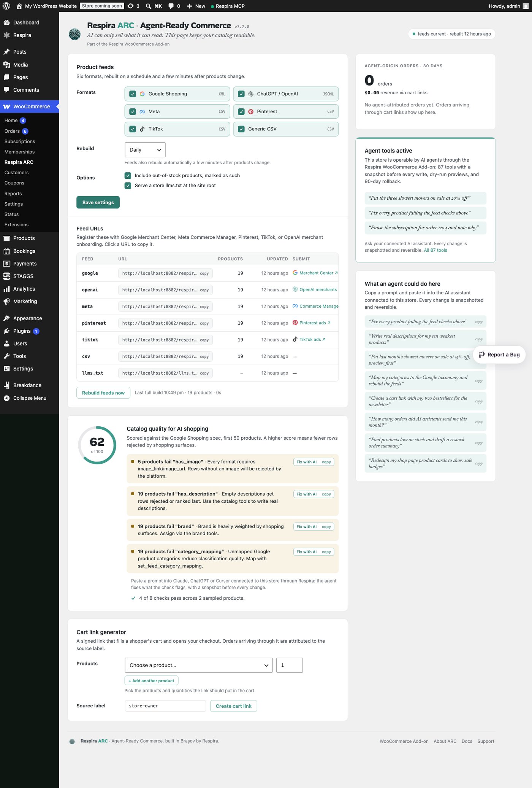This screenshot has height=788, width=532.
Task: Copy the llms.txt feed URL
Action: coord(204,373)
